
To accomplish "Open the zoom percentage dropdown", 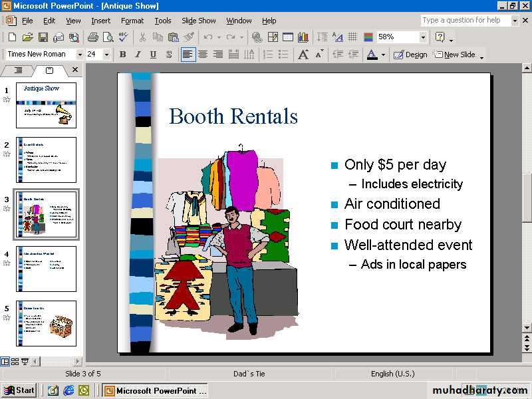I will click(x=423, y=37).
